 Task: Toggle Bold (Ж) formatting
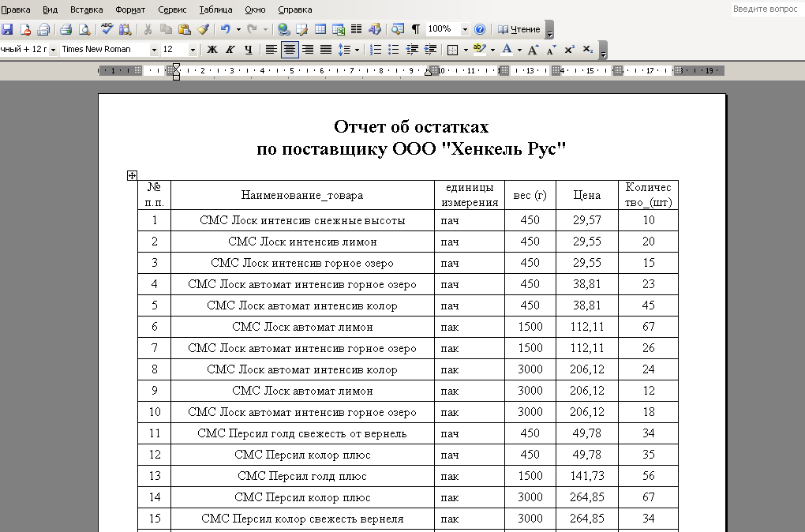(x=212, y=49)
